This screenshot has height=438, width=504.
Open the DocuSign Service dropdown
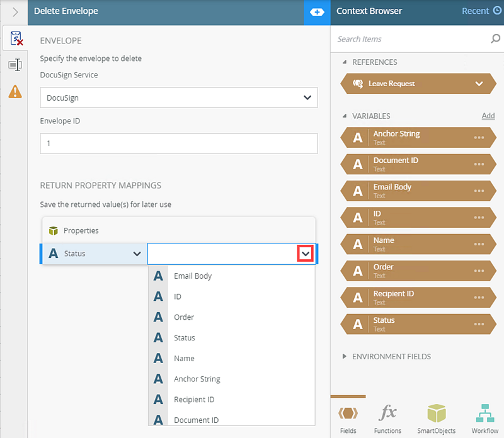pos(307,98)
